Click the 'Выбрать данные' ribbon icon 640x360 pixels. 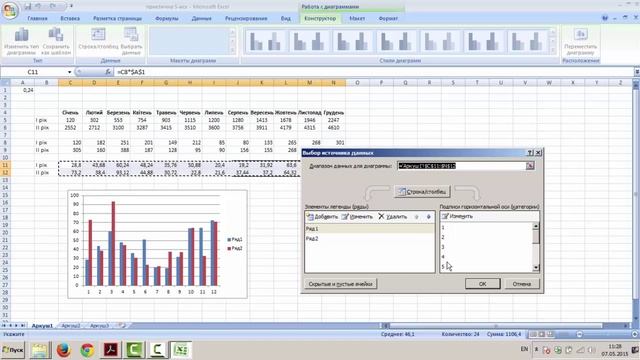tap(131, 41)
